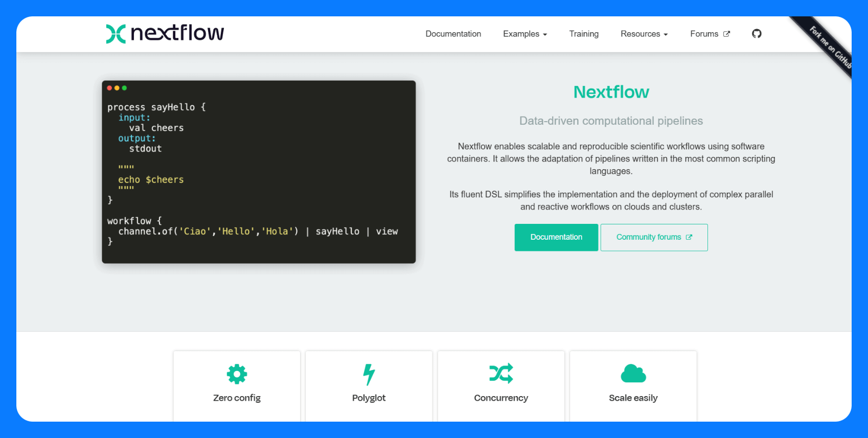
Task: Click the Community forums button
Action: point(654,237)
